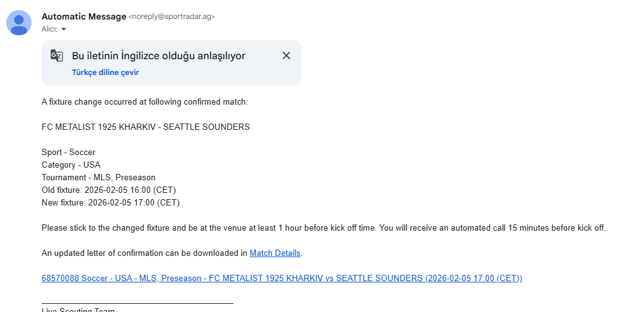Screen dimensions: 644x312
Task: Open the 68570088 Soccer MLS Preseason match link
Action: [282, 279]
